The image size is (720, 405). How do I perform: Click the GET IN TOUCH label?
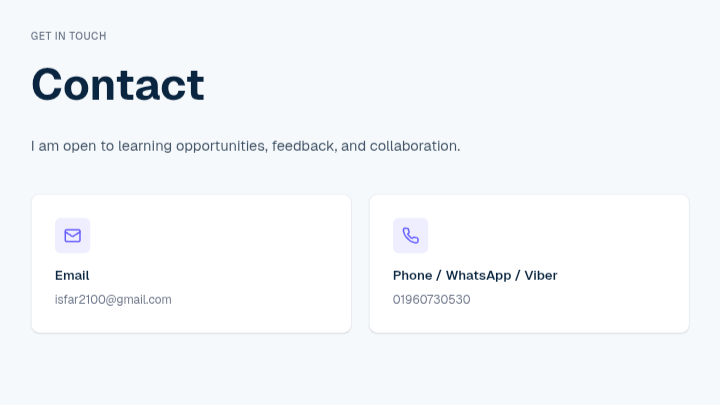click(68, 36)
